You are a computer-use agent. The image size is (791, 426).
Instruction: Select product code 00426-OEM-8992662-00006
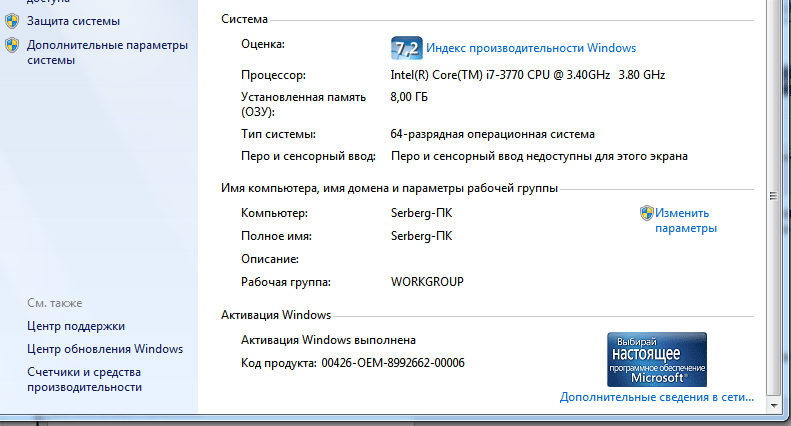(x=393, y=363)
